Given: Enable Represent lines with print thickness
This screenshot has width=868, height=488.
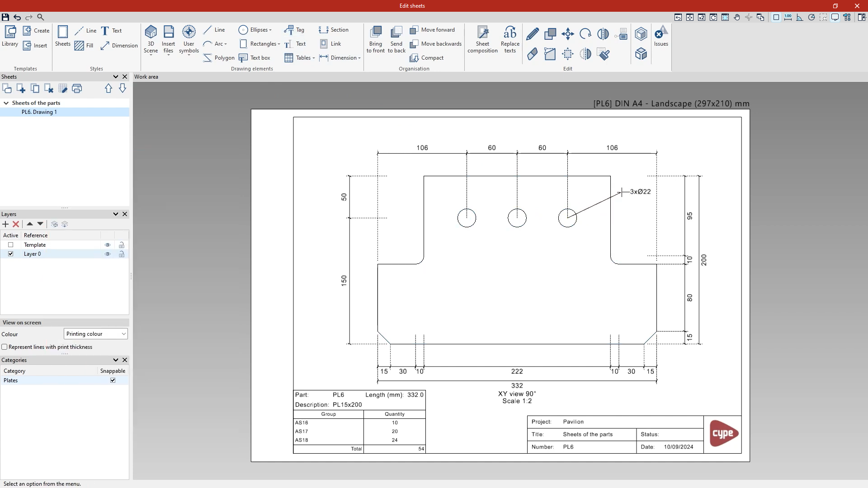Looking at the screenshot, I should 5,347.
